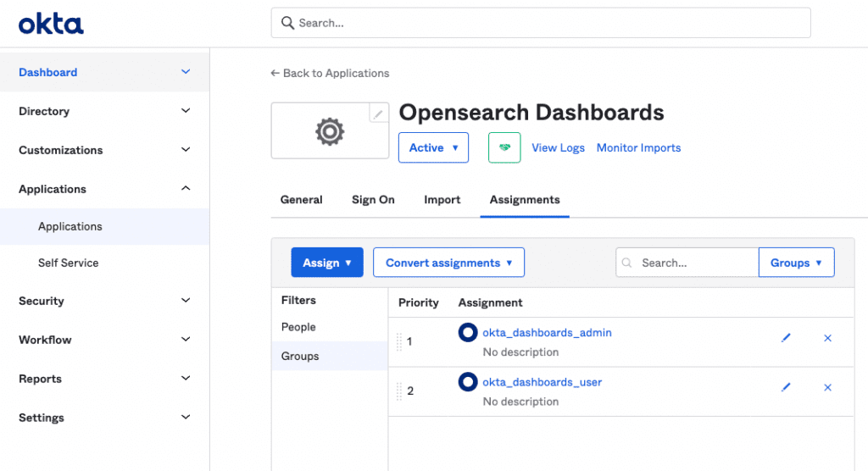This screenshot has height=471, width=868.
Task: Click 'No description' under okta_dashboards_user
Action: coord(520,402)
